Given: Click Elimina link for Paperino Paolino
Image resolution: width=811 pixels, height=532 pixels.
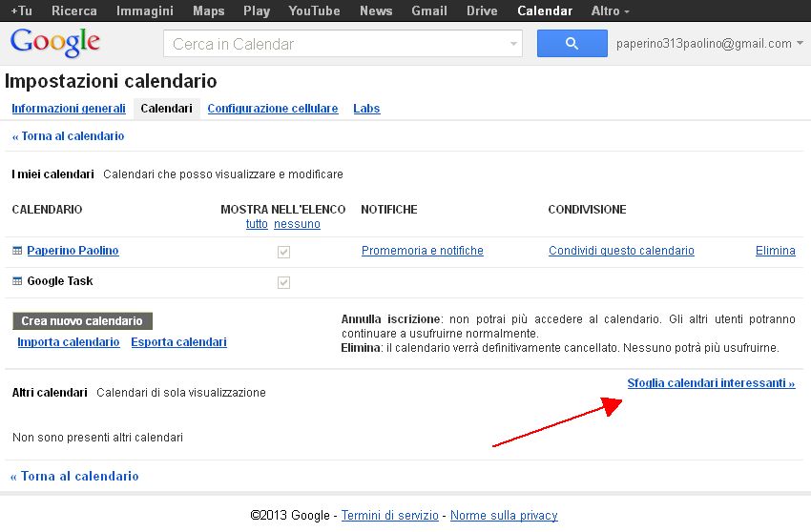Looking at the screenshot, I should (x=776, y=251).
